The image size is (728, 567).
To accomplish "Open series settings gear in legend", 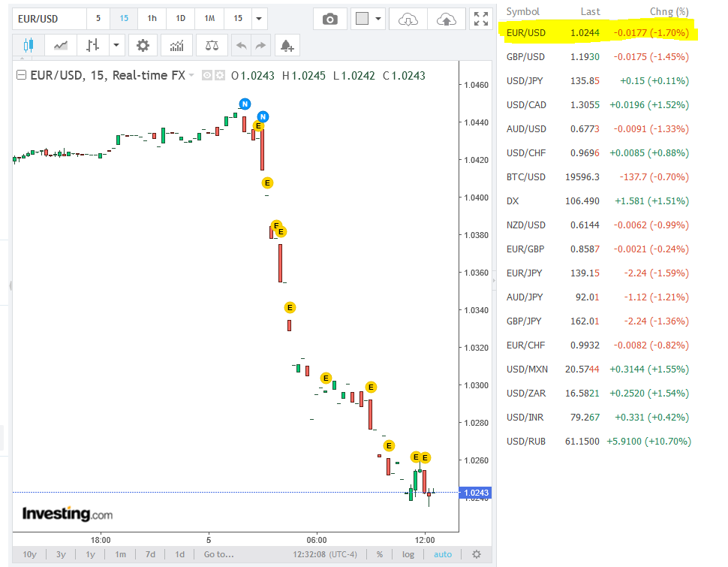I will (219, 75).
